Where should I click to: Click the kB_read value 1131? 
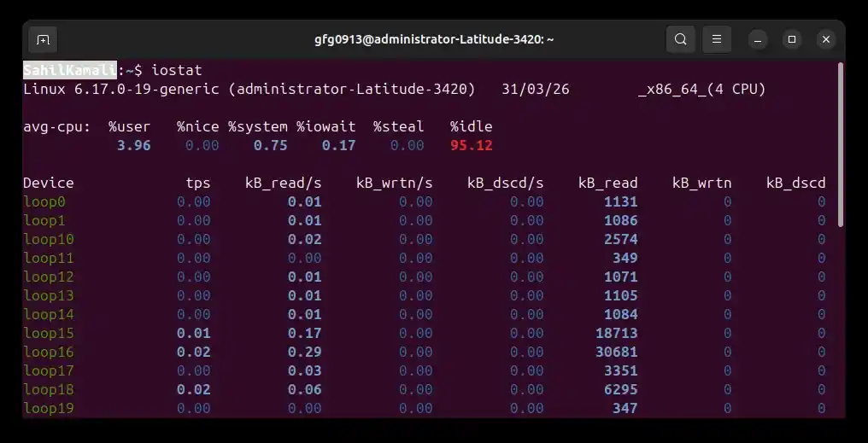tap(620, 201)
